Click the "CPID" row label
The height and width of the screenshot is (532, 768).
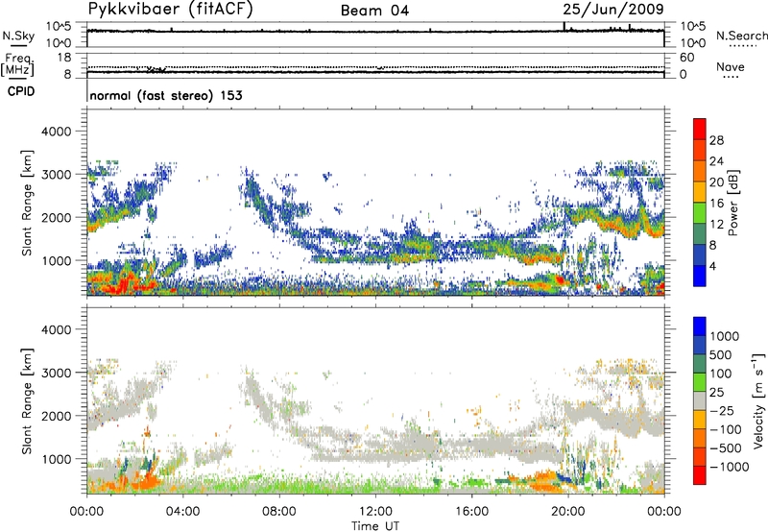click(x=21, y=91)
